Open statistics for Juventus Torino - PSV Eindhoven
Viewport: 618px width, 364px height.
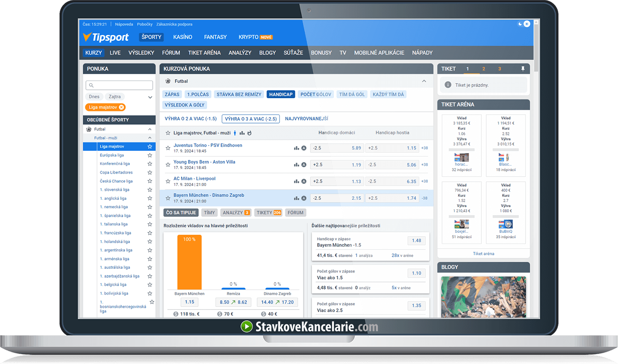point(296,148)
